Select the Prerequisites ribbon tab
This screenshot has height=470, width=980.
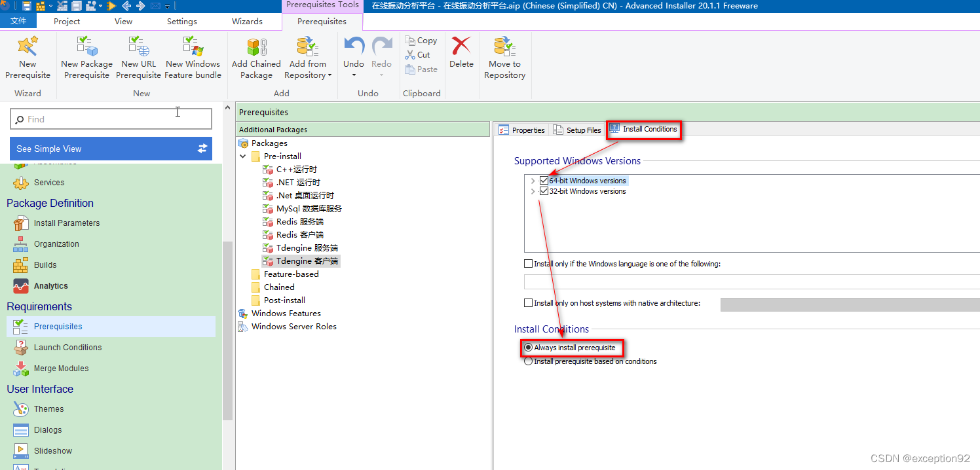click(322, 21)
